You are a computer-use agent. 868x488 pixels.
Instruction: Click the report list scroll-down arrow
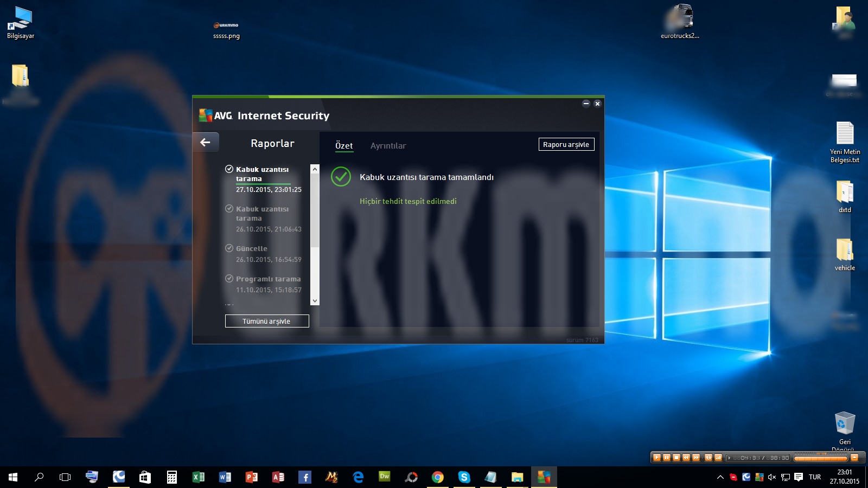(x=315, y=301)
